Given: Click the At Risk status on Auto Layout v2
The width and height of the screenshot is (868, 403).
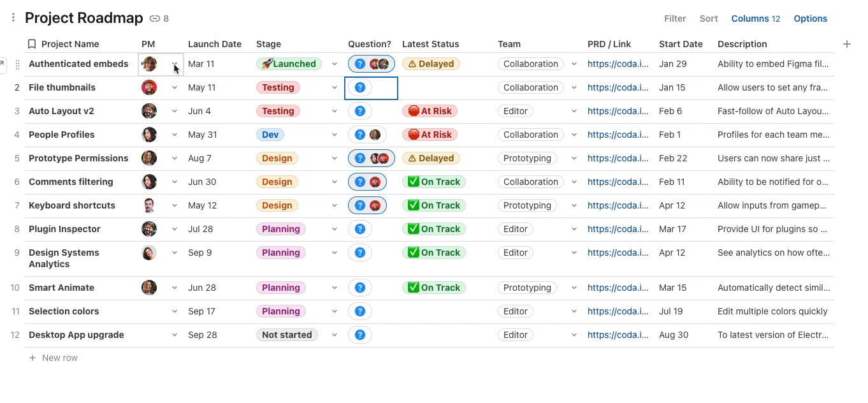Looking at the screenshot, I should [x=430, y=112].
